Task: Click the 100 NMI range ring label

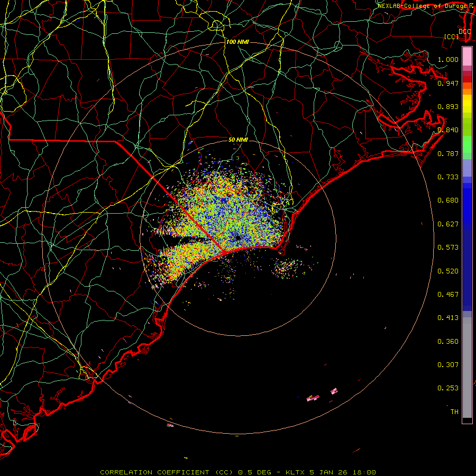Action: [237, 42]
